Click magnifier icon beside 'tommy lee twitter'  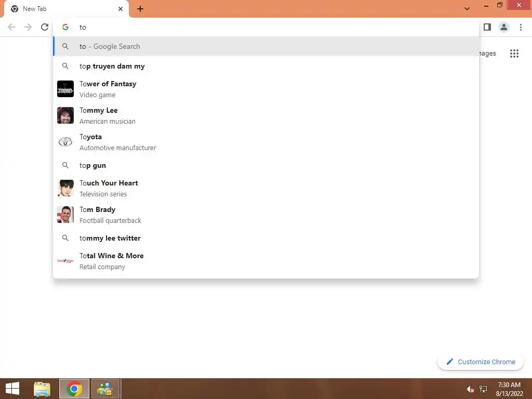(x=65, y=238)
